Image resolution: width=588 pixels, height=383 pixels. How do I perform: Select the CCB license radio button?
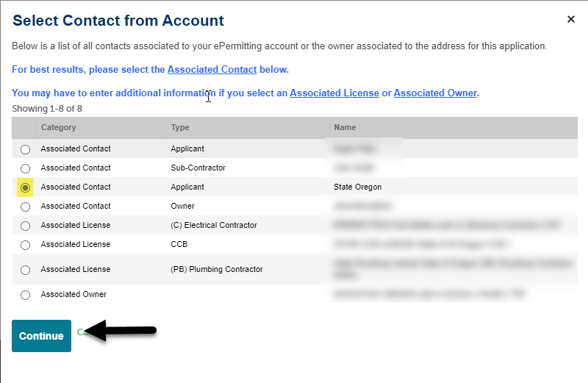click(26, 245)
